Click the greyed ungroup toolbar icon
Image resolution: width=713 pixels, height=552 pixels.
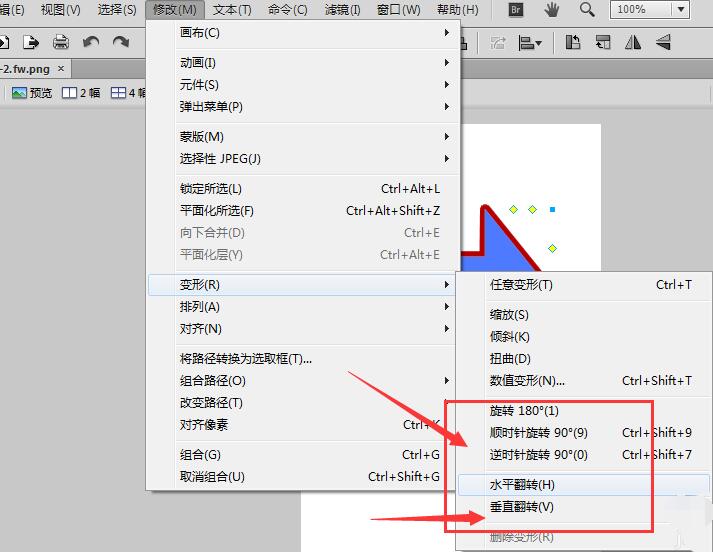[498, 43]
